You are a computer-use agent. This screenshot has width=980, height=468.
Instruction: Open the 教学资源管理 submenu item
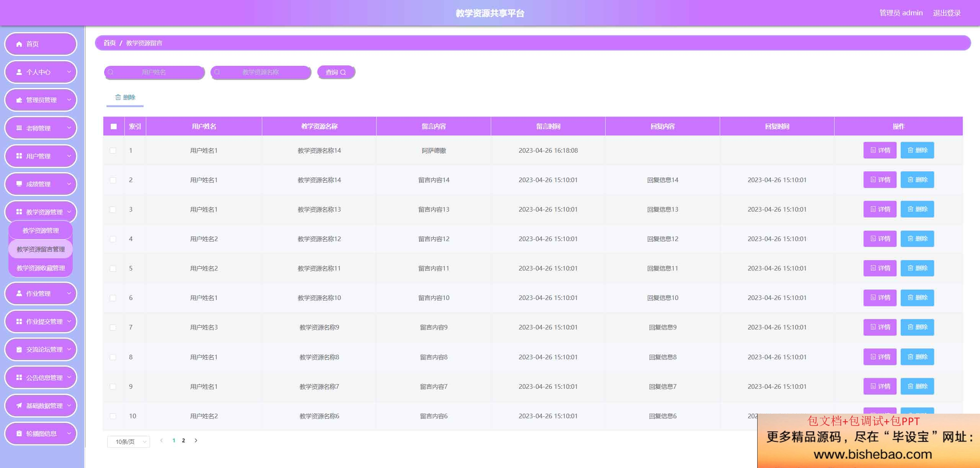(41, 230)
